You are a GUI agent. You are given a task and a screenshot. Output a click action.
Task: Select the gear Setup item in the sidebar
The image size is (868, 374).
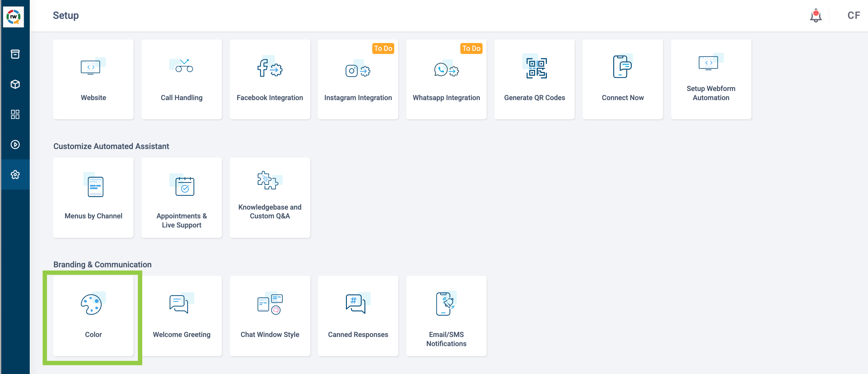coord(15,175)
